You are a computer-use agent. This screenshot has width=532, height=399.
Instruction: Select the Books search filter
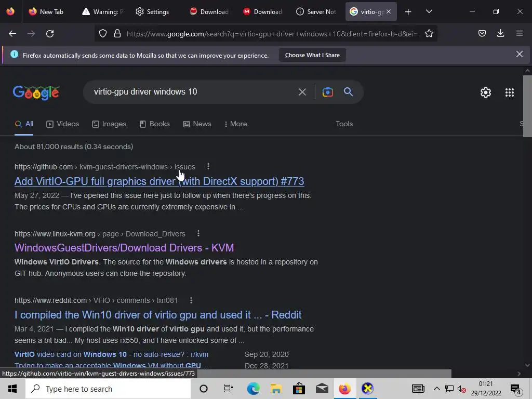tap(155, 124)
